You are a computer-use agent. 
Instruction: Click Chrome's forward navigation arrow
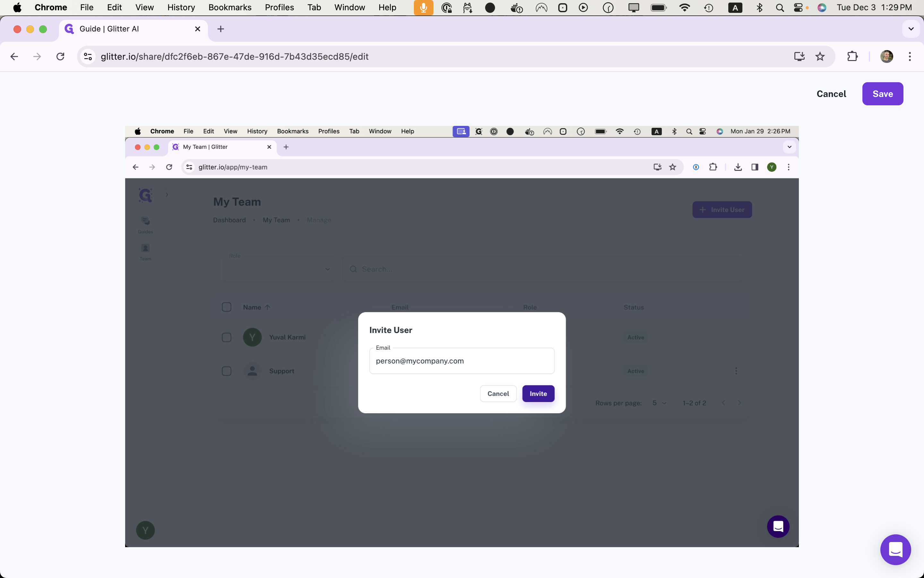pos(37,57)
